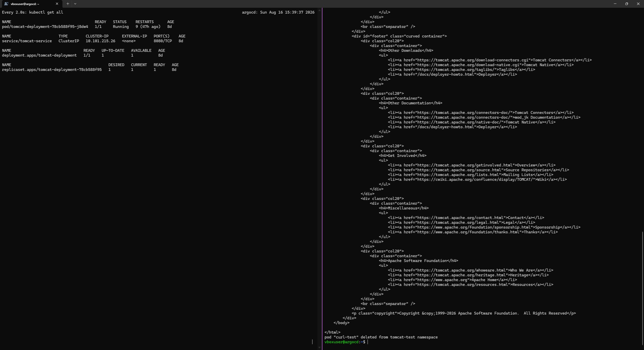Open a new terminal tab with plus button

(68, 4)
